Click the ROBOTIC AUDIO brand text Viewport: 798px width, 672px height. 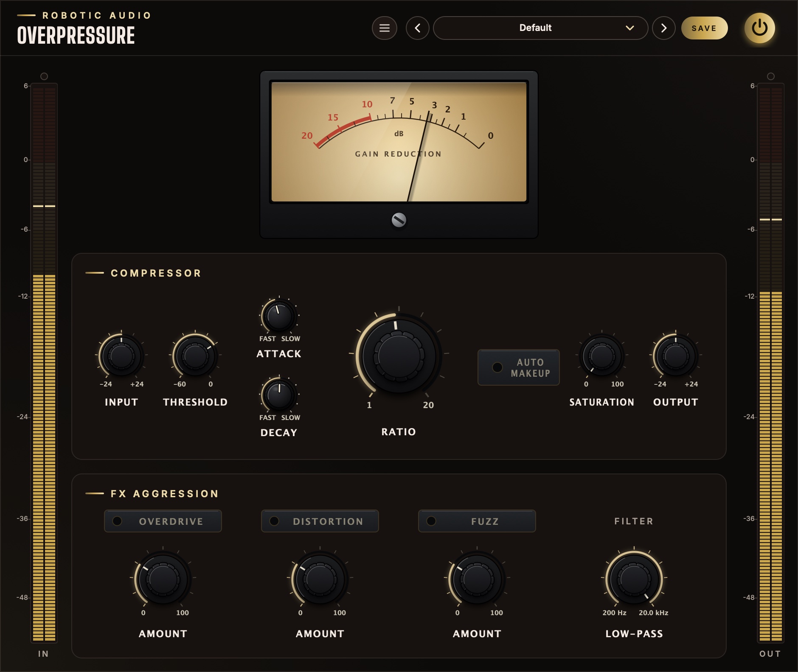[x=97, y=16]
